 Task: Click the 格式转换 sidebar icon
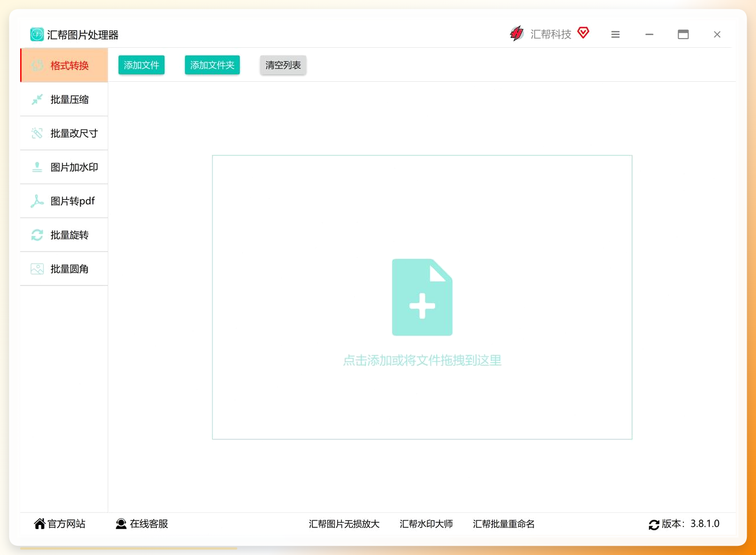pos(37,66)
